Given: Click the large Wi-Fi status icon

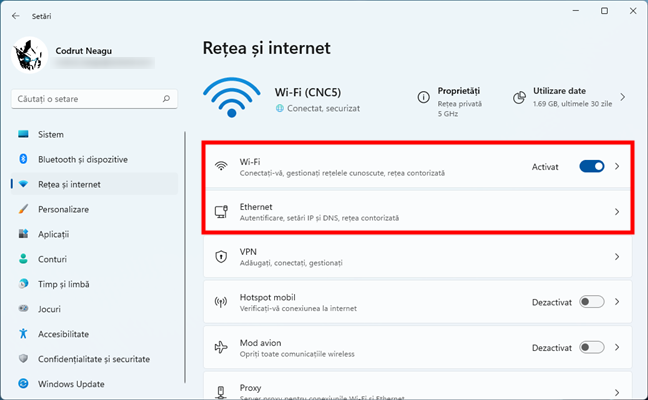Looking at the screenshot, I should [231, 98].
